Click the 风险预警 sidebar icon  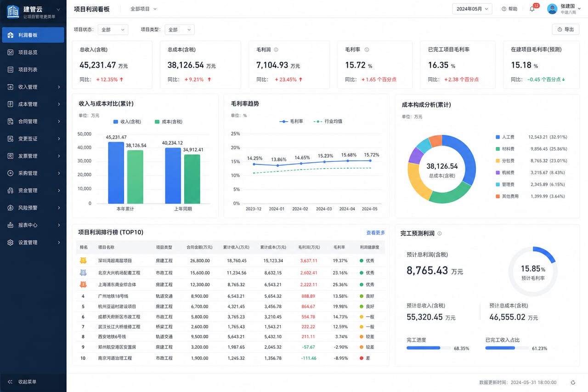pyautogui.click(x=11, y=208)
